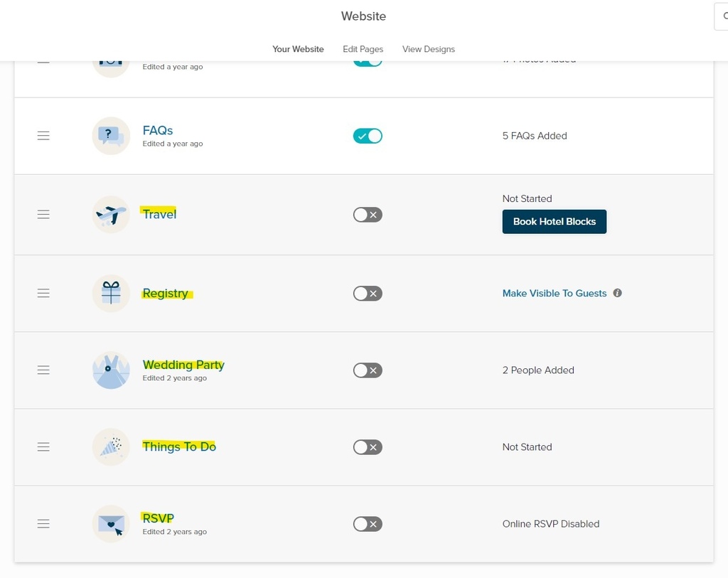Click the Things To Do party icon
The image size is (728, 578).
point(111,447)
